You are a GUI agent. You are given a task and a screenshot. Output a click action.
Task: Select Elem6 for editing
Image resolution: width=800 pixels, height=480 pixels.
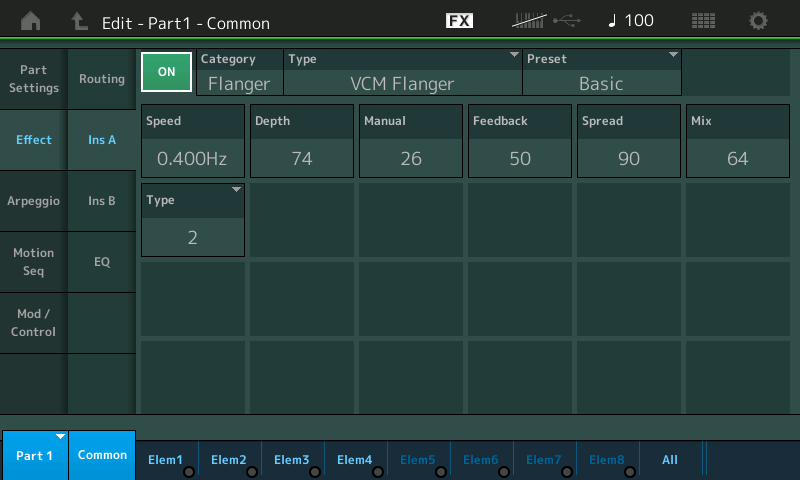(482, 460)
